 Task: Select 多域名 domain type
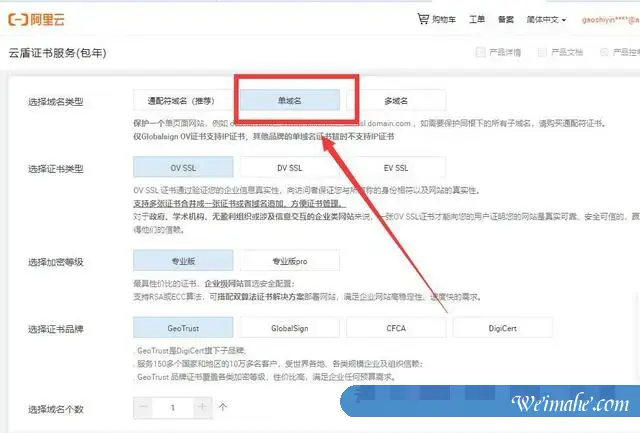click(396, 100)
